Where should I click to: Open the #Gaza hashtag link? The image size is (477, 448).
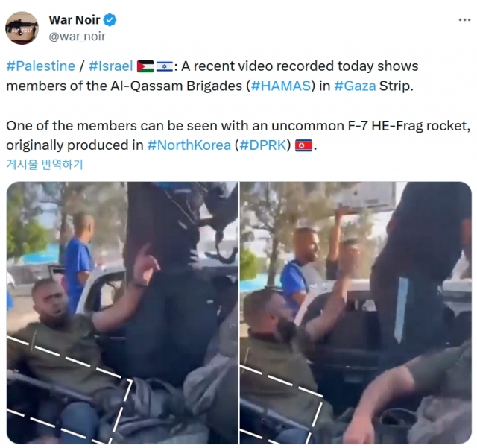(355, 86)
